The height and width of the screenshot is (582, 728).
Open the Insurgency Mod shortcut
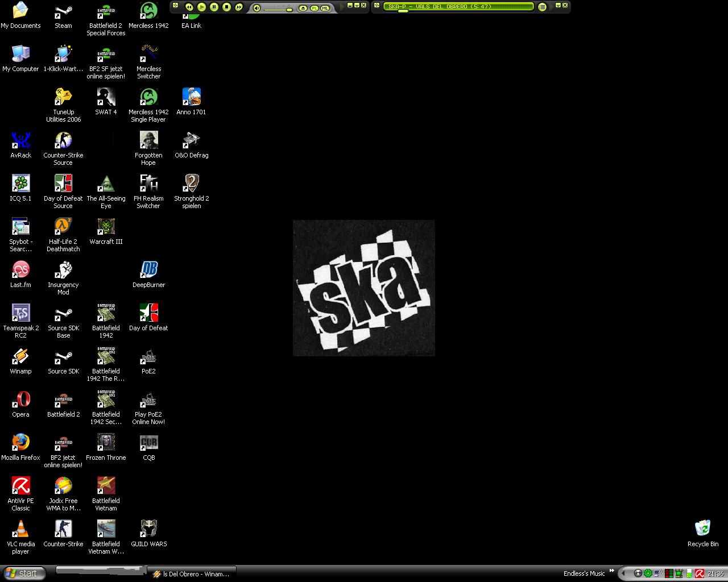pyautogui.click(x=63, y=278)
